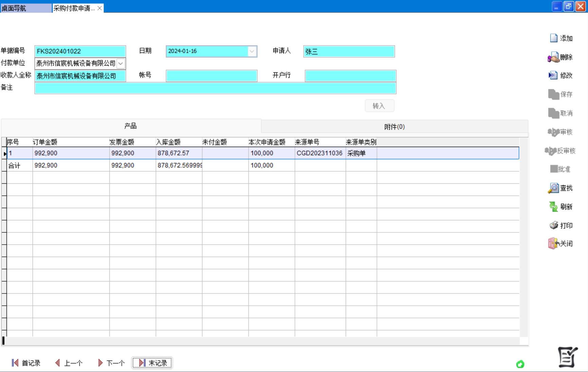Expand the date (日期) dropdown

click(252, 51)
